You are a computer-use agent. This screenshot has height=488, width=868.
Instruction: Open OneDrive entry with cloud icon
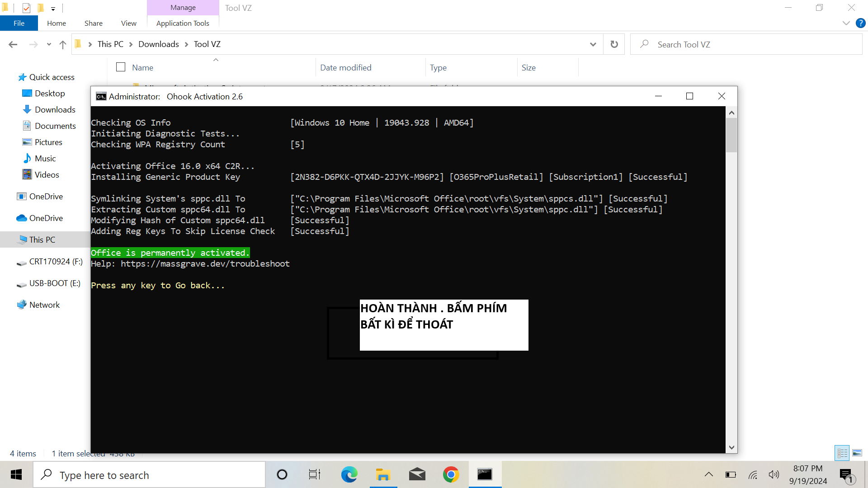point(40,218)
